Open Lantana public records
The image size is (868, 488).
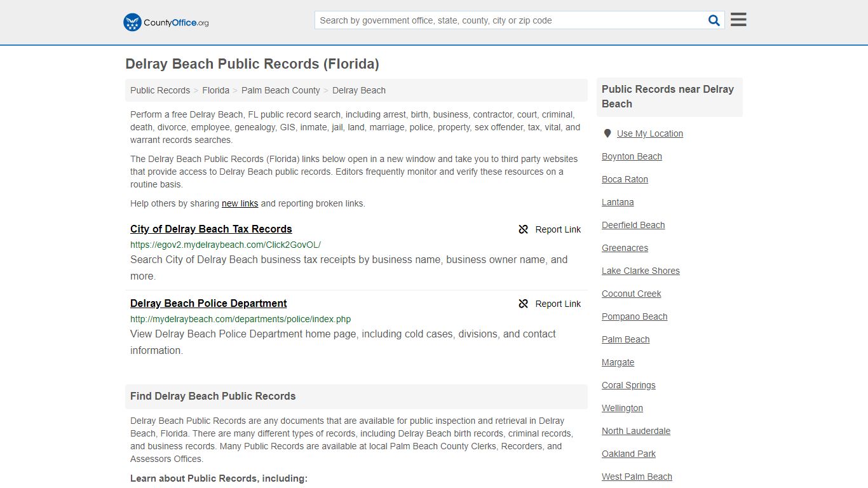[x=618, y=202]
